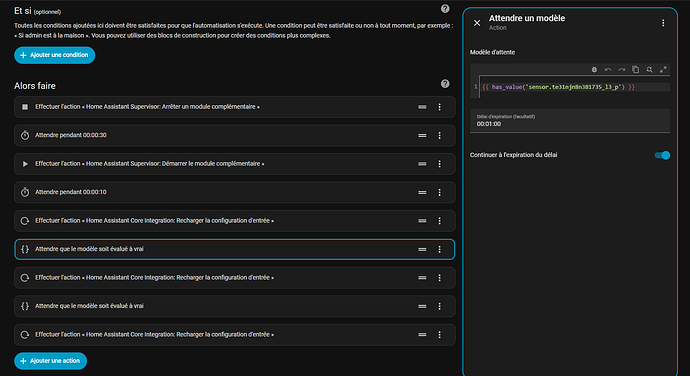The width and height of the screenshot is (690, 376).
Task: Open the non-highlighted Attendre que le modèle row
Action: tap(235, 306)
